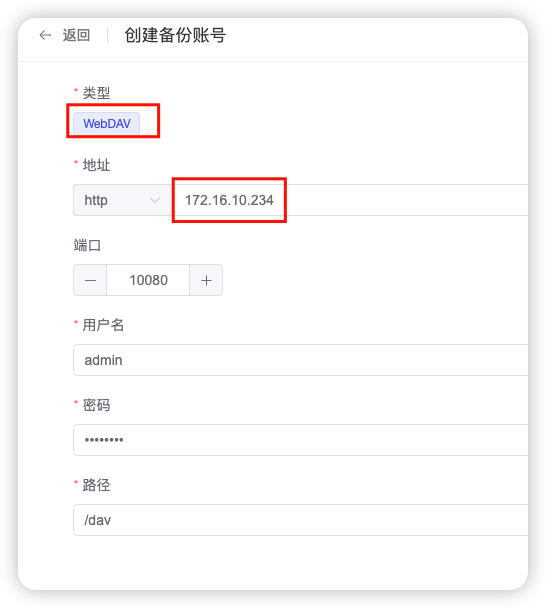Click the port number field showing 10080
The width and height of the screenshot is (546, 608).
pyautogui.click(x=148, y=280)
